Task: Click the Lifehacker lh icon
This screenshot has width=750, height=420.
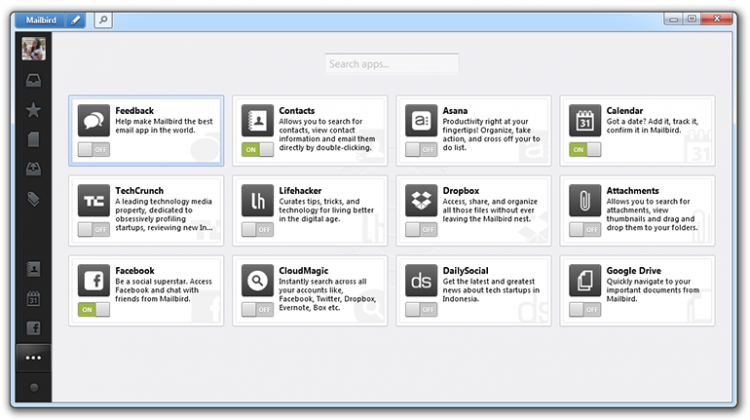Action: pos(257,200)
